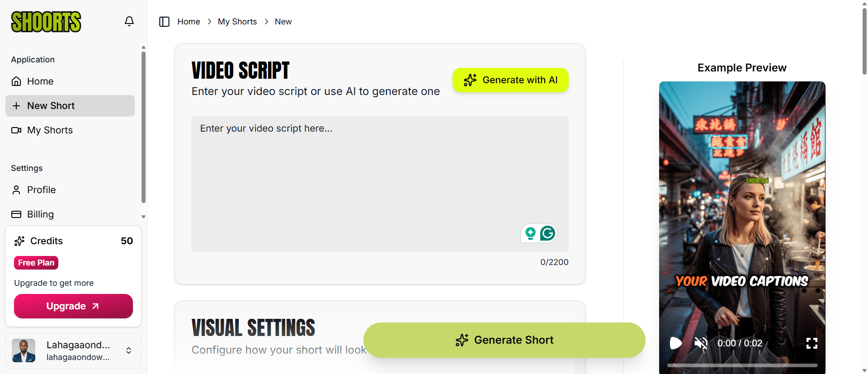The width and height of the screenshot is (868, 374).
Task: Expand the account options chevron
Action: click(x=128, y=350)
